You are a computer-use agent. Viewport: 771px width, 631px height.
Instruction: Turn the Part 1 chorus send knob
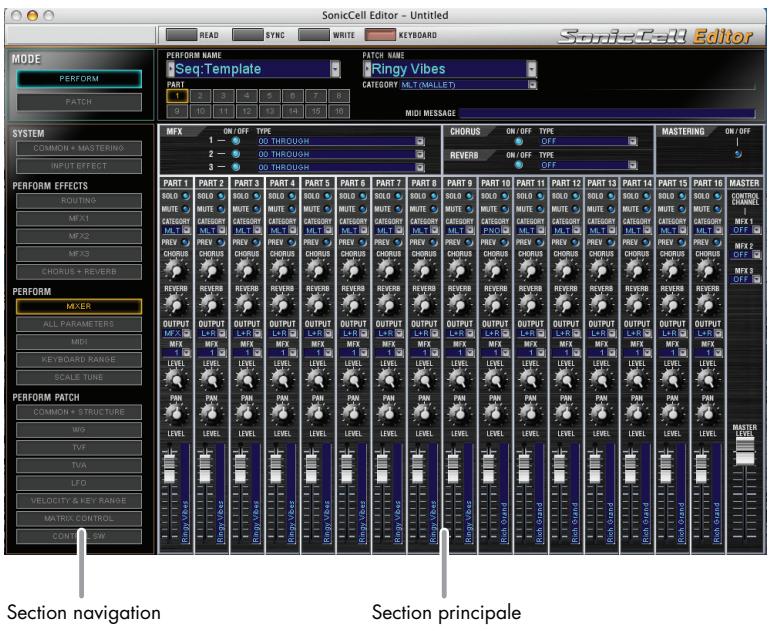pyautogui.click(x=176, y=270)
